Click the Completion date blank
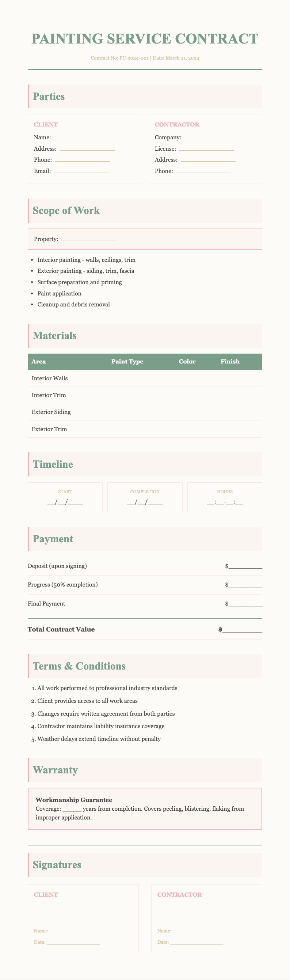Screen dimensions: 290x980 145,502
